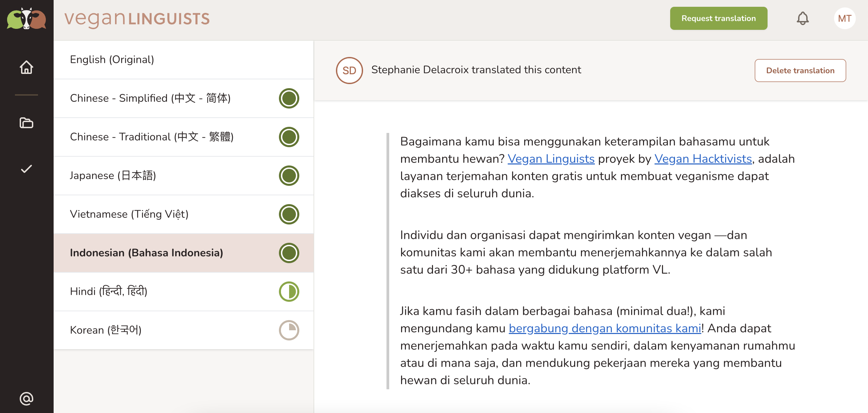Select the Chinese - Traditional translation
Image resolution: width=868 pixels, height=413 pixels.
click(152, 137)
